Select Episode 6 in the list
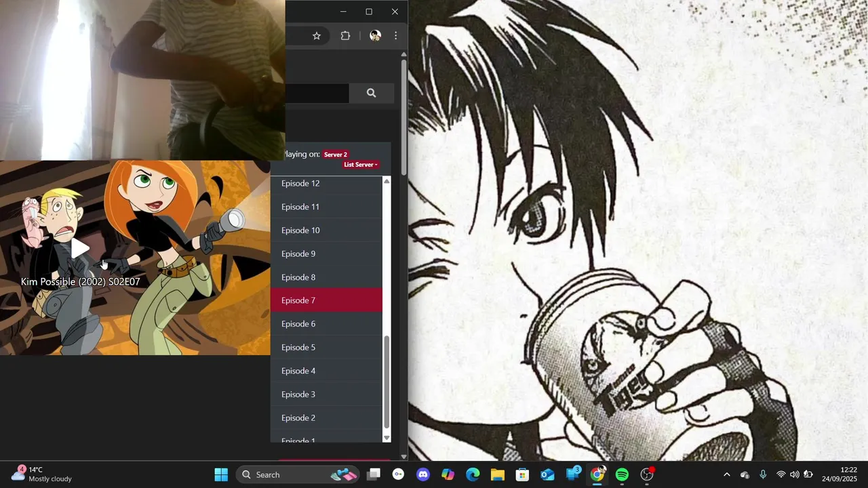This screenshot has height=488, width=868. click(x=326, y=324)
